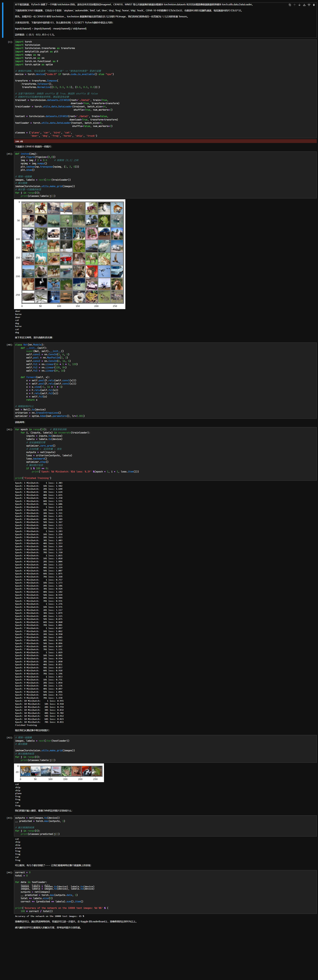Viewport: 318px width, 980px height.
Task: Click the move cell up arrow
Action: click(294, 5)
